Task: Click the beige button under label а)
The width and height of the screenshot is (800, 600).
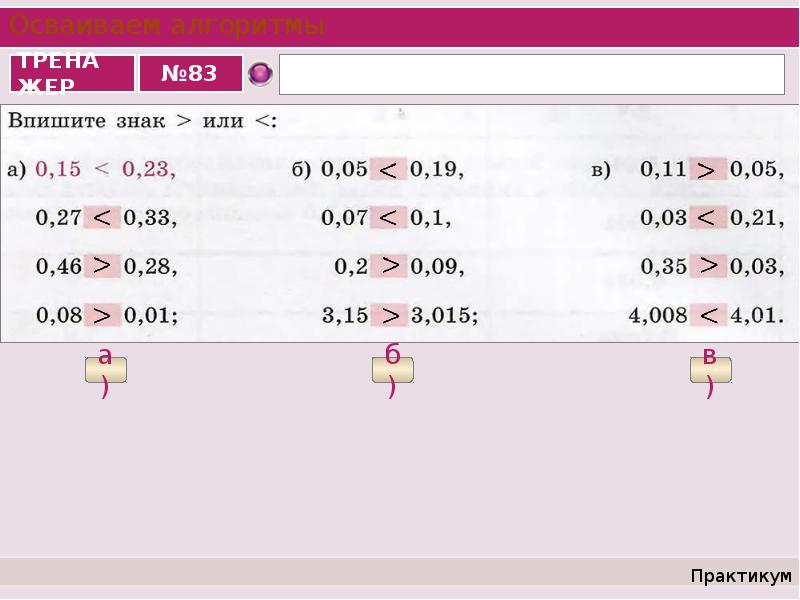Action: pos(106,370)
